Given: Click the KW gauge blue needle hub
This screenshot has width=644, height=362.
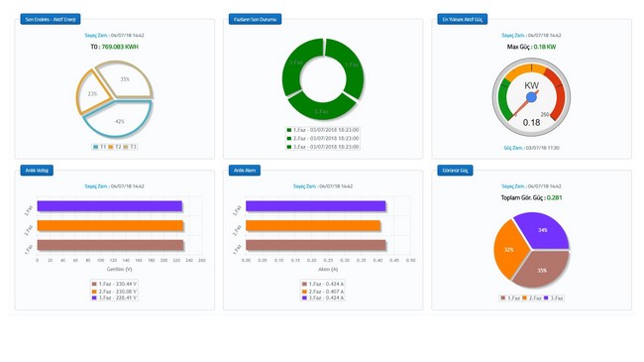Looking at the screenshot, I should point(531,97).
